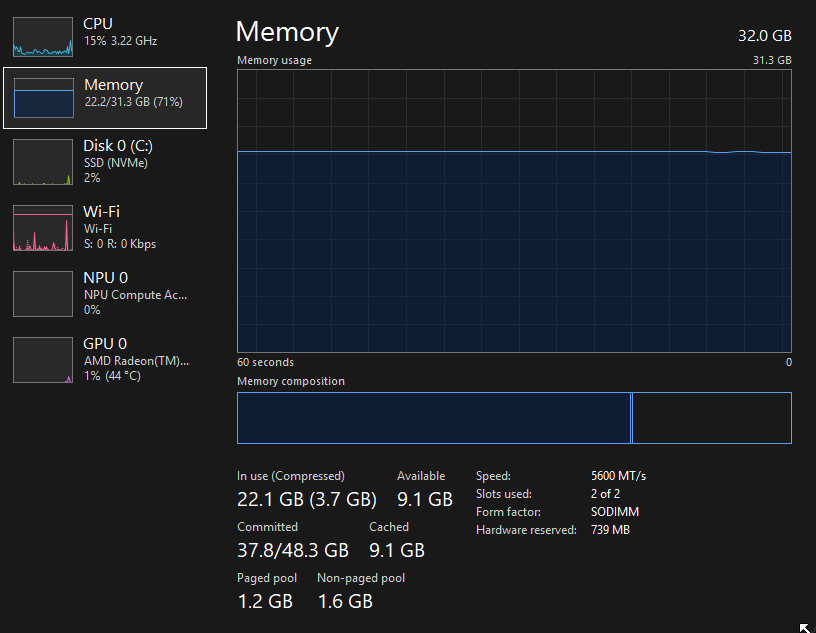Click the AMD Radeon(TM)... GPU text

coord(136,361)
